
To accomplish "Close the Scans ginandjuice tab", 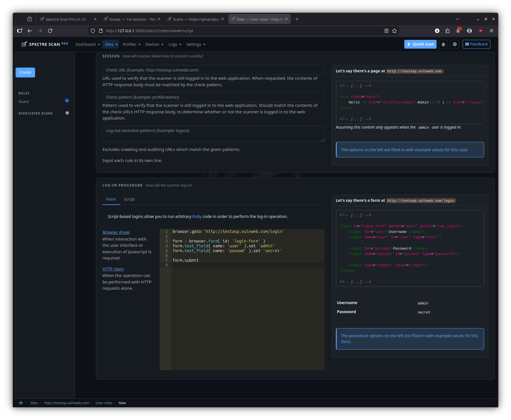I will coord(223,19).
